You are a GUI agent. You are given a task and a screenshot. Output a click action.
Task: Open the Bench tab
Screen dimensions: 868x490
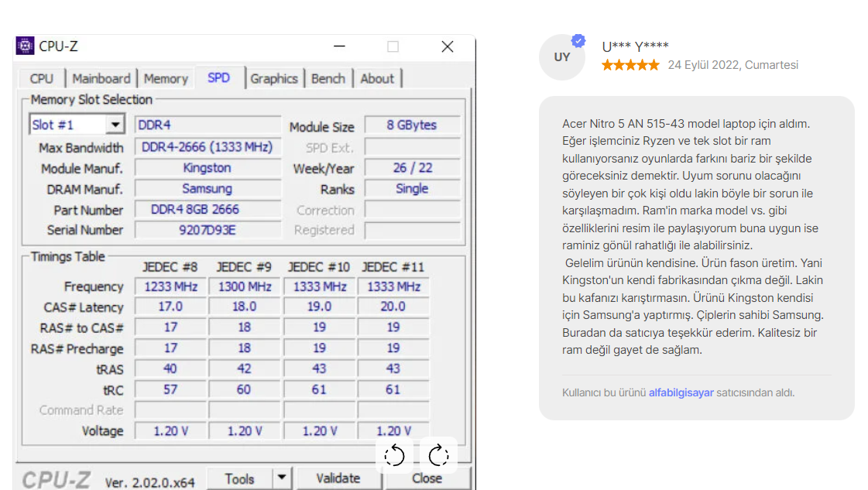click(328, 79)
